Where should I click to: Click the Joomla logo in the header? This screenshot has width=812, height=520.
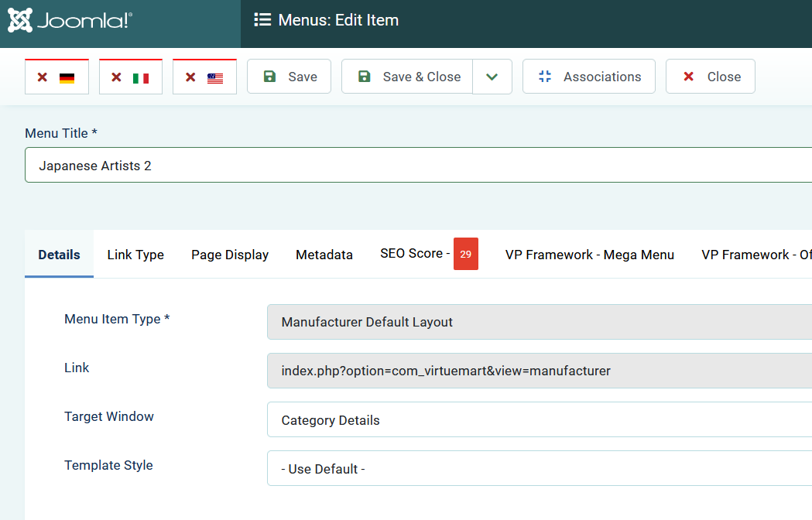70,21
